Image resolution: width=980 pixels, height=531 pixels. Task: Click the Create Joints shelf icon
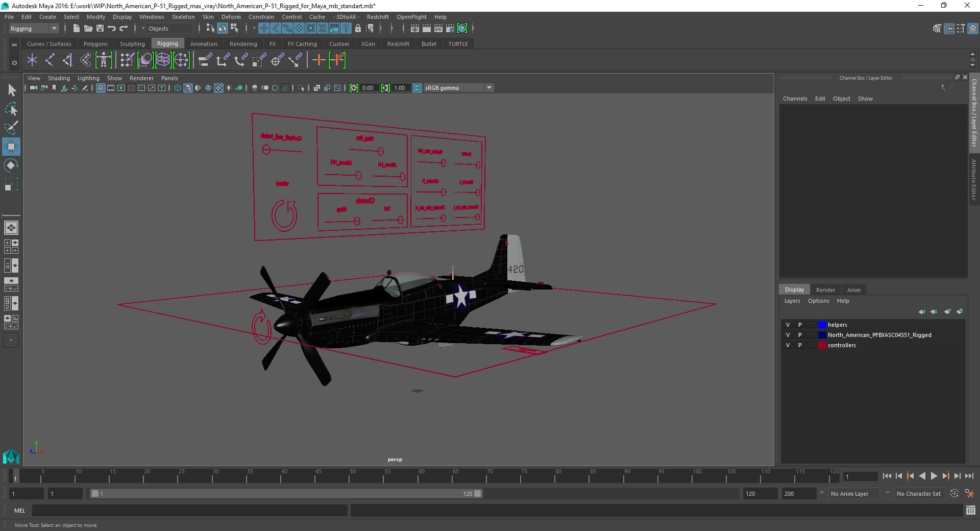click(50, 60)
